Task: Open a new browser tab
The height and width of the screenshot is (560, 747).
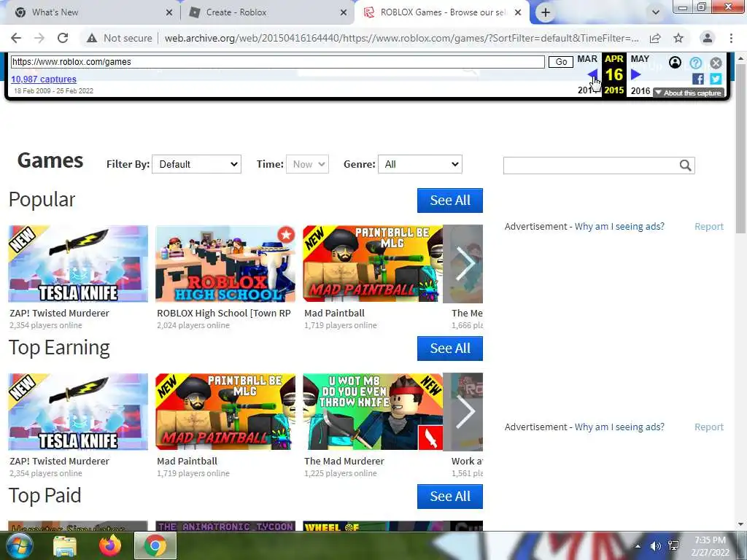Action: click(x=546, y=12)
